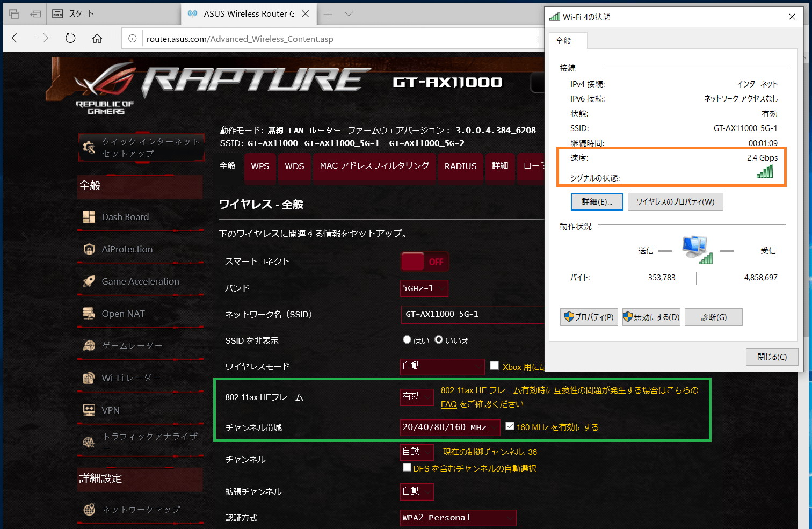
Task: Open 認証方式 WPA2-Personal dropdown
Action: [x=458, y=518]
